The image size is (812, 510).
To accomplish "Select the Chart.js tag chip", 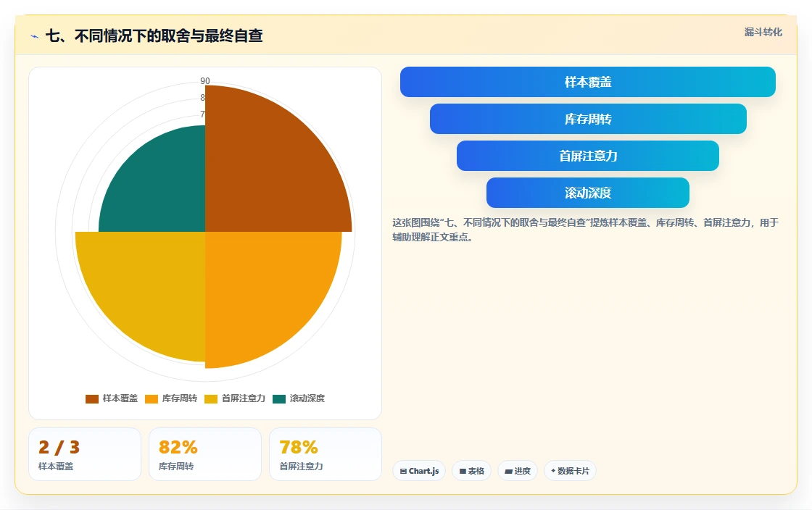I will coord(419,471).
